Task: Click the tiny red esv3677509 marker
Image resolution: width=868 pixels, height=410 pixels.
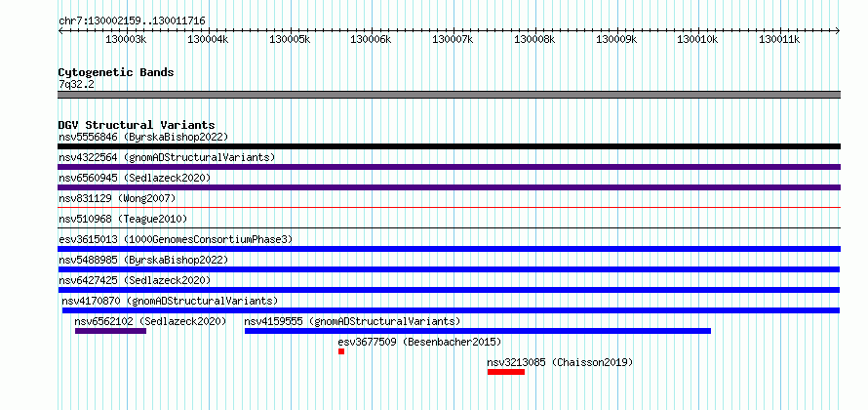Action: (341, 351)
